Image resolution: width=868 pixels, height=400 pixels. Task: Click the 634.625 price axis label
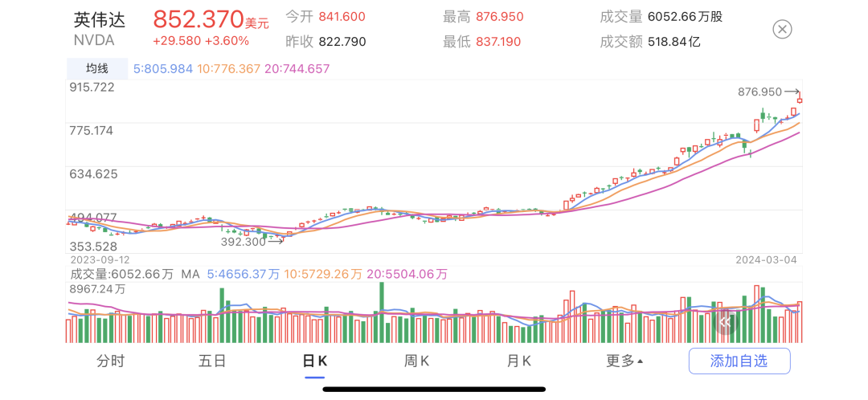coord(92,174)
